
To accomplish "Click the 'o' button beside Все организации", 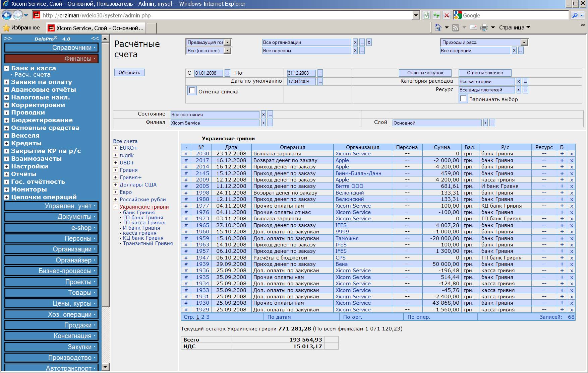I will click(369, 42).
